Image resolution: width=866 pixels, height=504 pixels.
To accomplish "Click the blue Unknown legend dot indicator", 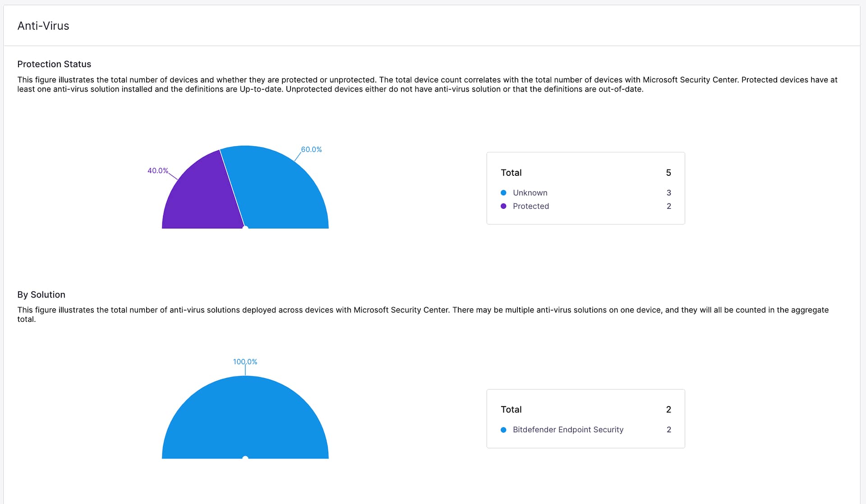I will click(504, 192).
